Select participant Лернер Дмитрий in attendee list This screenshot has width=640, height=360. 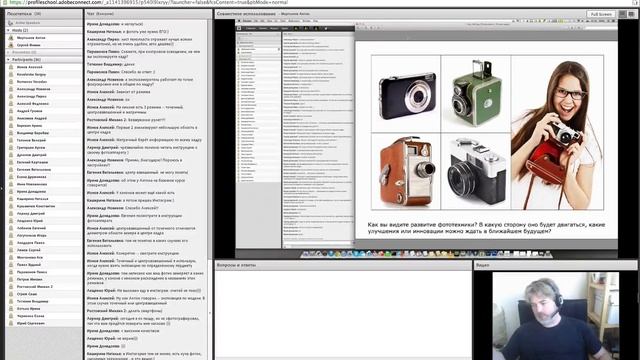pos(44,213)
